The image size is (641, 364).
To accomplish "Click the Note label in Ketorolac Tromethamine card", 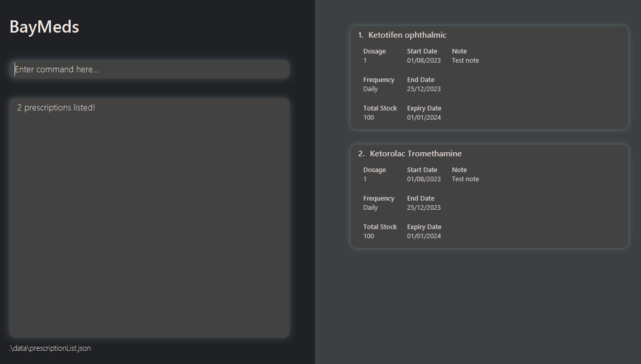I will (x=459, y=170).
